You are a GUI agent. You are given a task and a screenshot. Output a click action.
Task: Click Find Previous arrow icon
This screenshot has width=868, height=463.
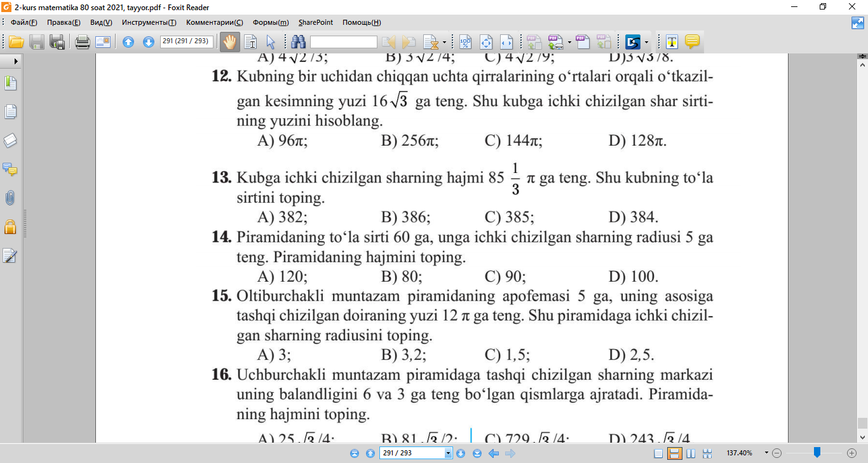click(x=389, y=43)
